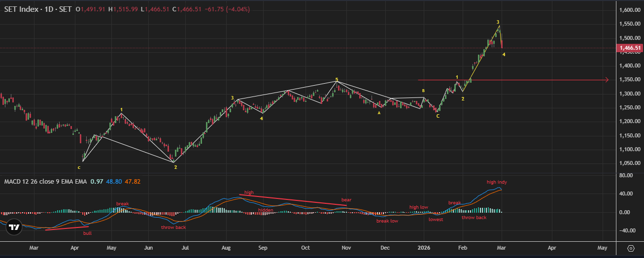Select the yellow wave label 'A'
The height and width of the screenshot is (258, 644).
(x=379, y=113)
